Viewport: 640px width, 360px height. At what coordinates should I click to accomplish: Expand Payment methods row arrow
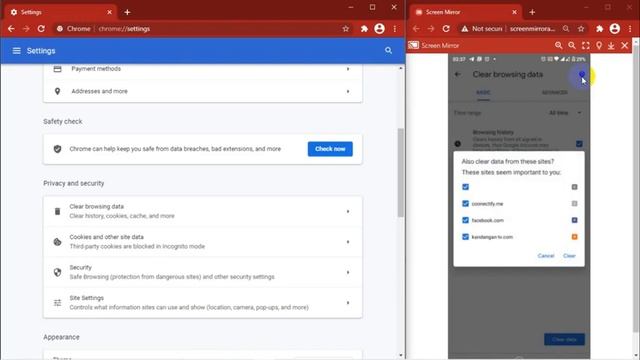[348, 69]
